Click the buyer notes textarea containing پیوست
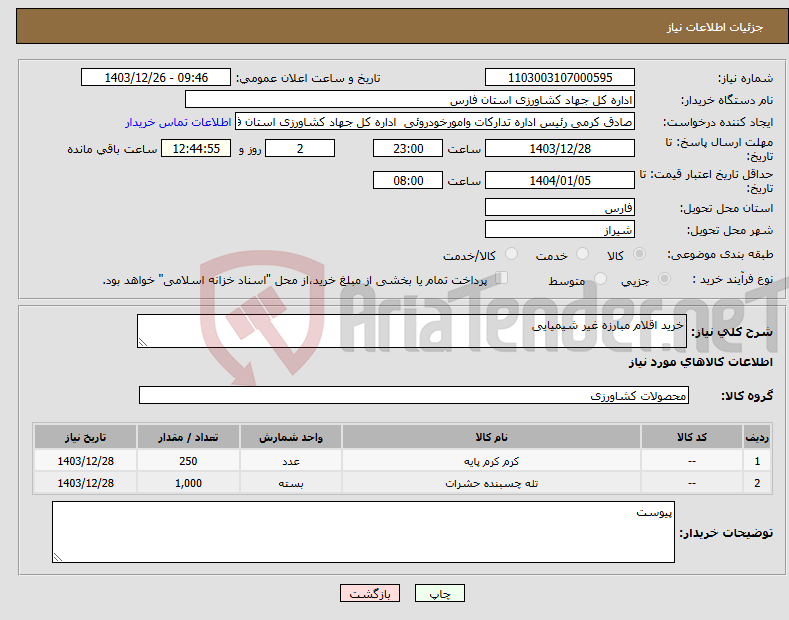Viewport: 789px width, 620px height. pos(363,532)
